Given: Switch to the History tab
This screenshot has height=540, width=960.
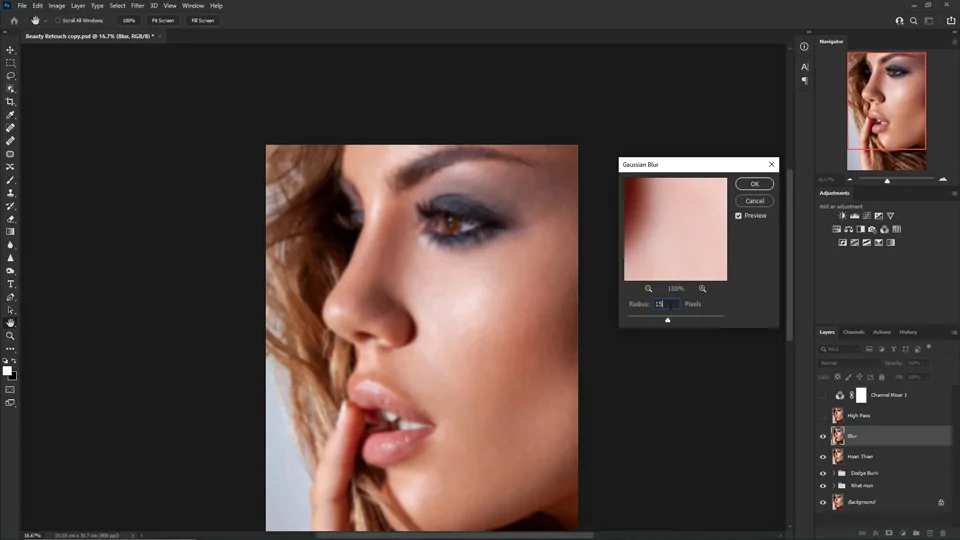Looking at the screenshot, I should point(908,332).
